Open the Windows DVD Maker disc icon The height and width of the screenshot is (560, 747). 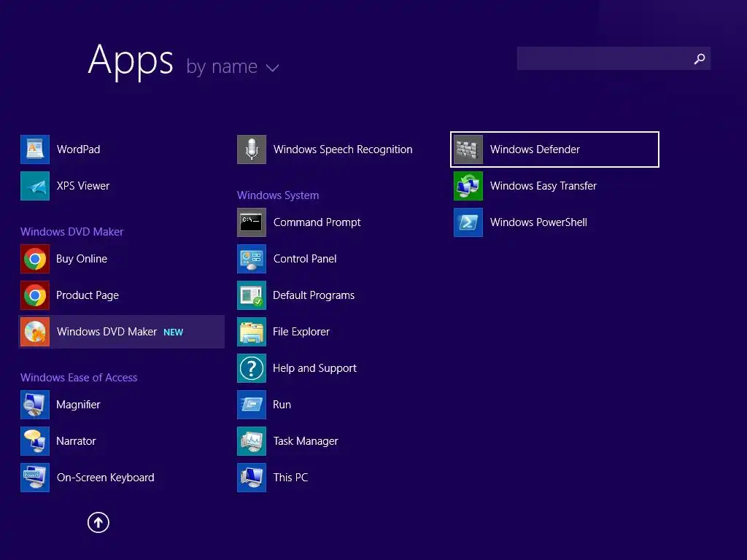35,332
